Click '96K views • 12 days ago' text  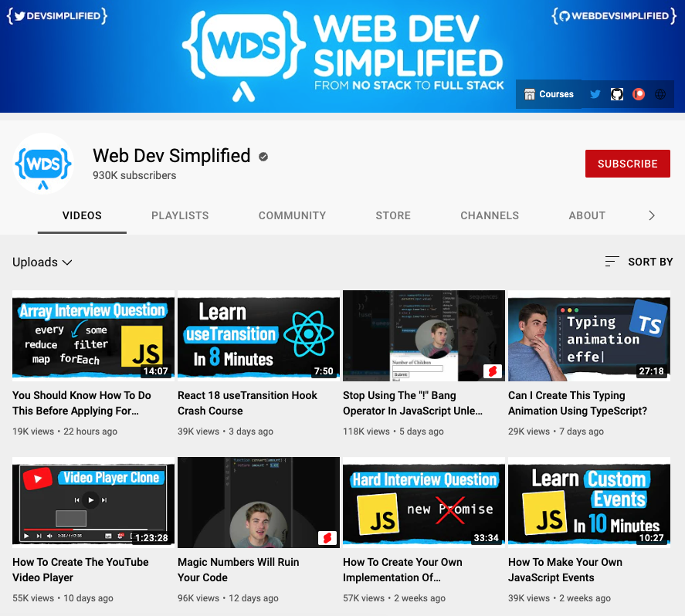point(228,598)
